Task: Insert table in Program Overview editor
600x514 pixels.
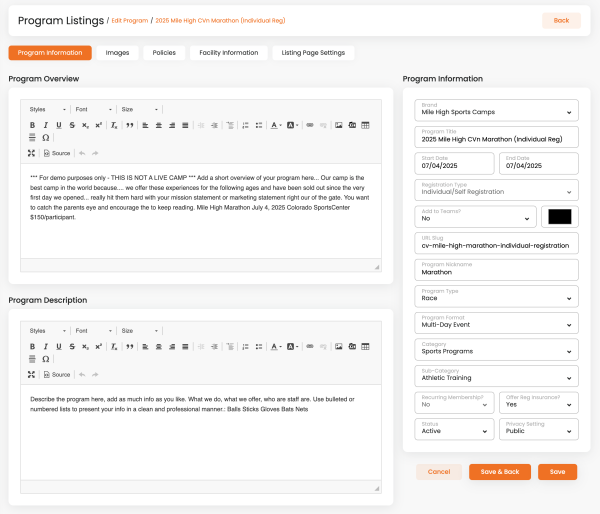Action: click(x=365, y=125)
